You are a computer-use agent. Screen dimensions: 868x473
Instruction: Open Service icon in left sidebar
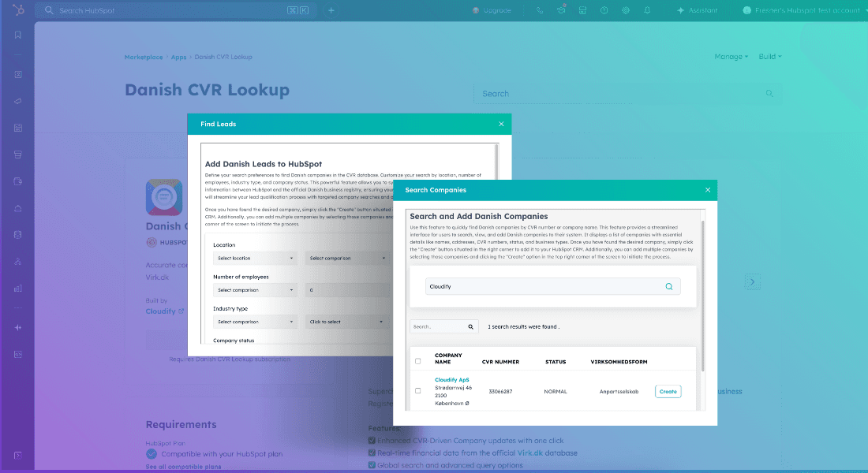point(17,209)
